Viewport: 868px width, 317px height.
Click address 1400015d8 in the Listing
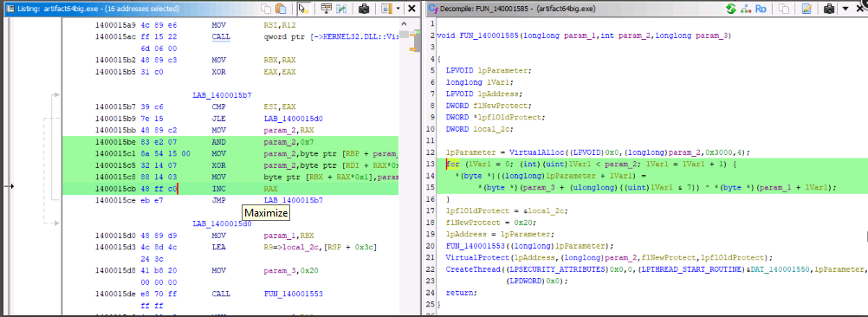(x=114, y=270)
